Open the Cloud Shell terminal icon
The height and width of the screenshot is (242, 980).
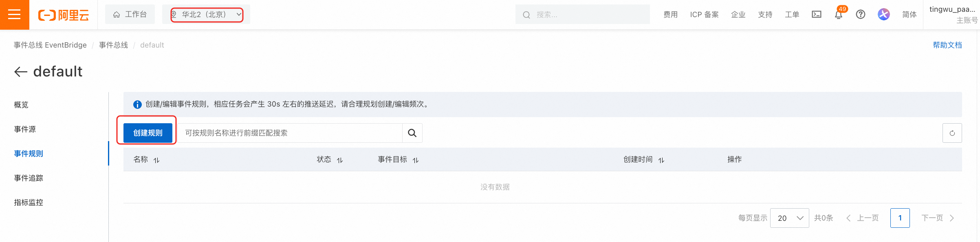[817, 15]
